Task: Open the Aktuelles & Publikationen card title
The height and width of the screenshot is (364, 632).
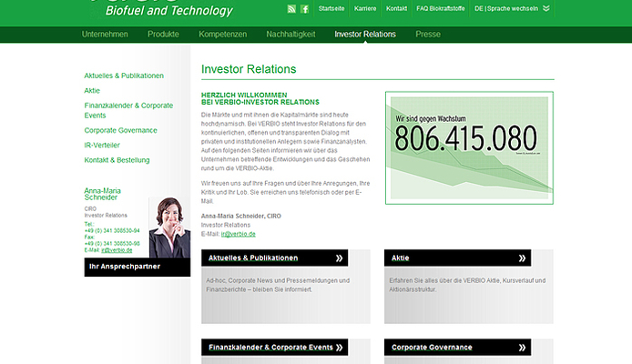Action: coord(253,258)
